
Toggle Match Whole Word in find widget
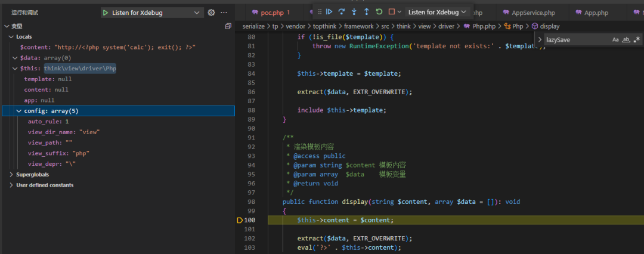click(626, 39)
